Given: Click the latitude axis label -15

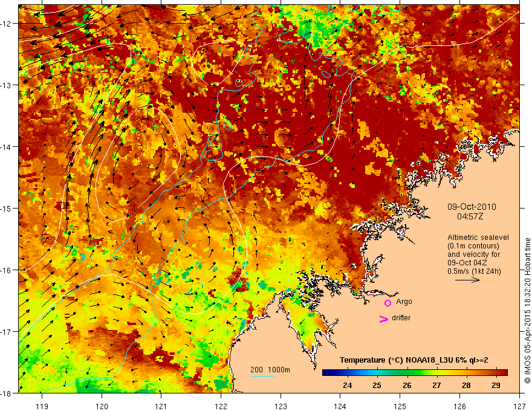Looking at the screenshot, I should click(6, 208).
